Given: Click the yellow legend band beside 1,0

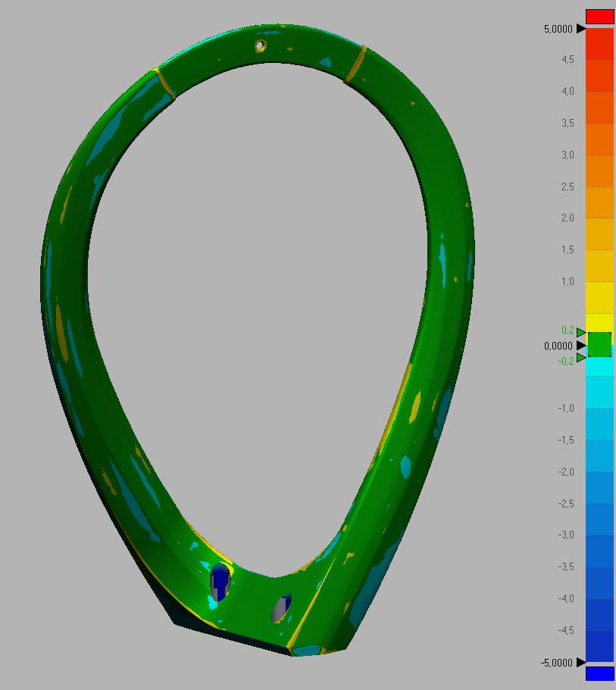Looking at the screenshot, I should pos(599,282).
